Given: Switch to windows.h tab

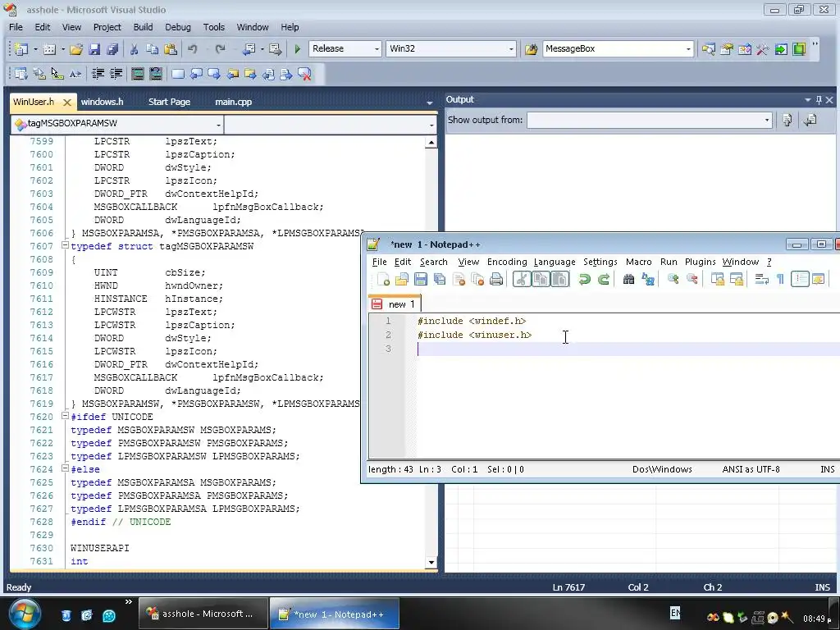Looking at the screenshot, I should click(x=103, y=102).
